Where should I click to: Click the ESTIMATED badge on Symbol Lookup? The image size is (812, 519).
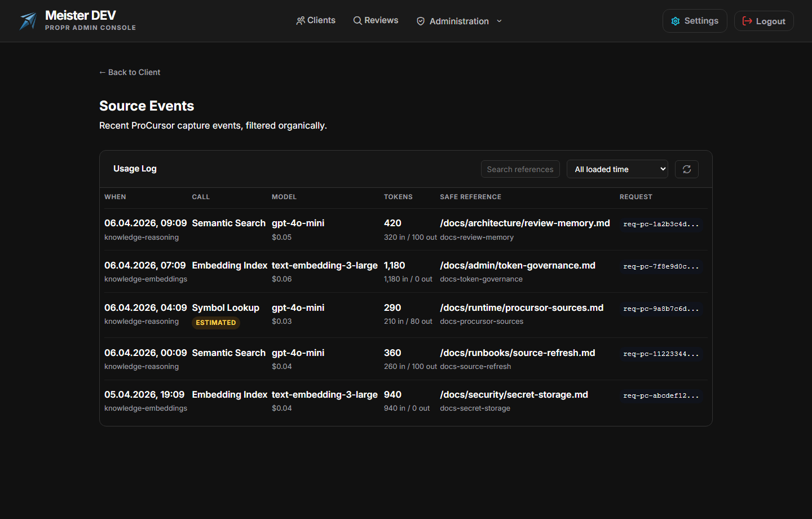(216, 323)
